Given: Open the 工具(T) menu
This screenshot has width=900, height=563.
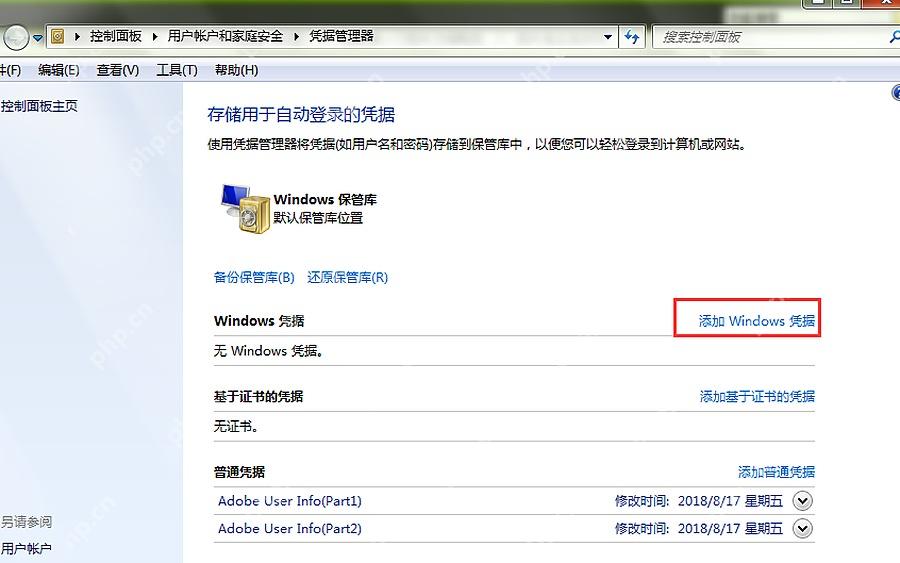Looking at the screenshot, I should [177, 70].
